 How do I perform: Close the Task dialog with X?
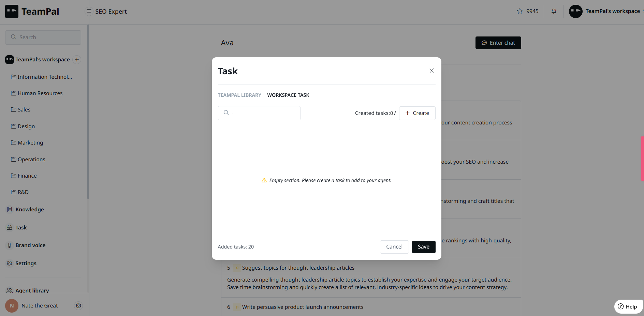click(431, 71)
